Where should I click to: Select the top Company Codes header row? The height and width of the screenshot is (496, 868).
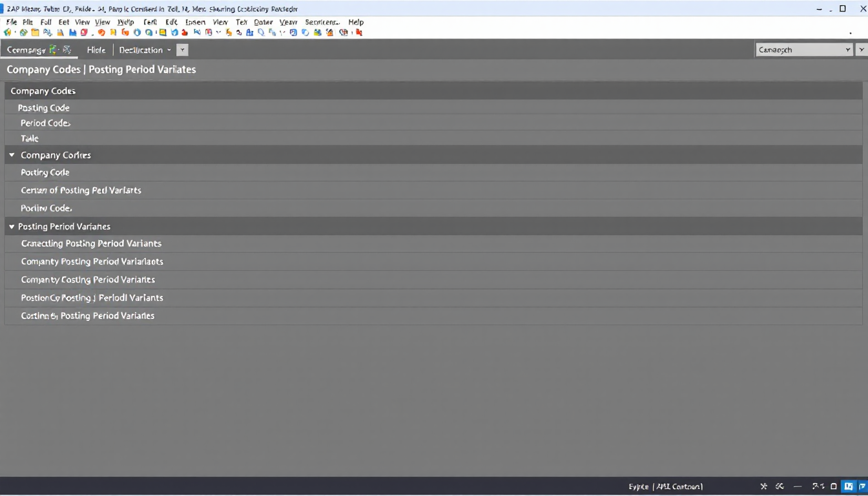[x=433, y=91]
